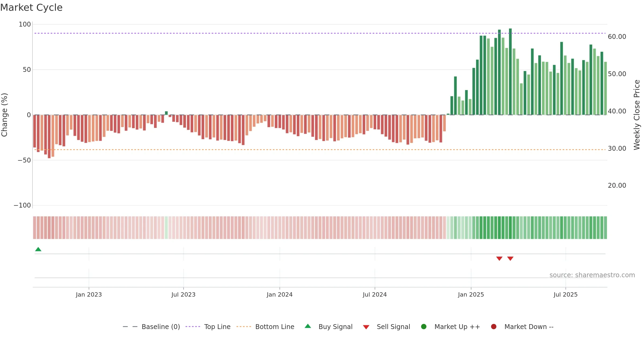Click the Jul 2024 axis label
This screenshot has width=644, height=362.
(375, 295)
